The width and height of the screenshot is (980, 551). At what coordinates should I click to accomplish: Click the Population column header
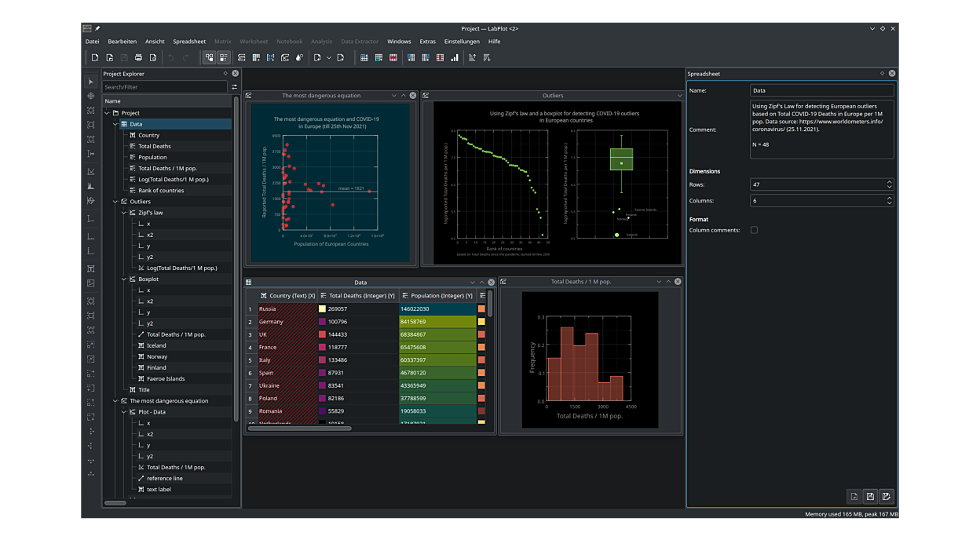[437, 296]
